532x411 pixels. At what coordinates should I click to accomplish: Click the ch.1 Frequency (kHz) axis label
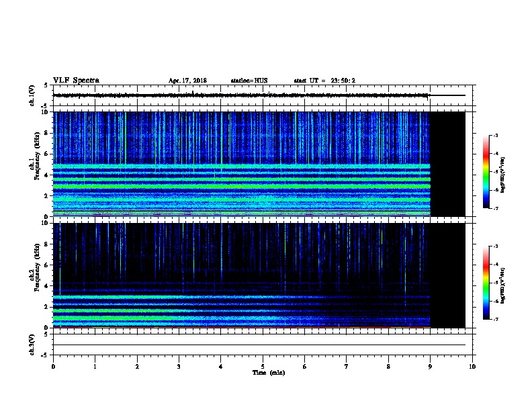(x=34, y=156)
